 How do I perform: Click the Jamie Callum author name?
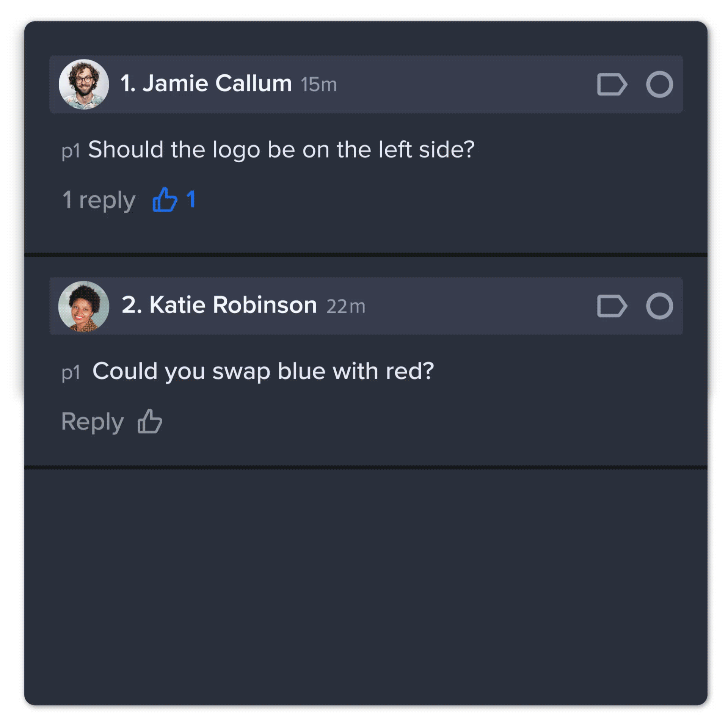[217, 83]
